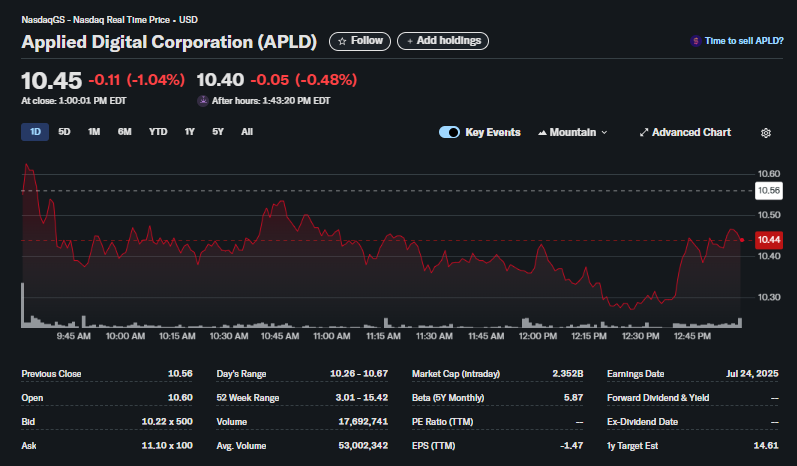Click the Forward Dividend & Yield label

point(658,398)
